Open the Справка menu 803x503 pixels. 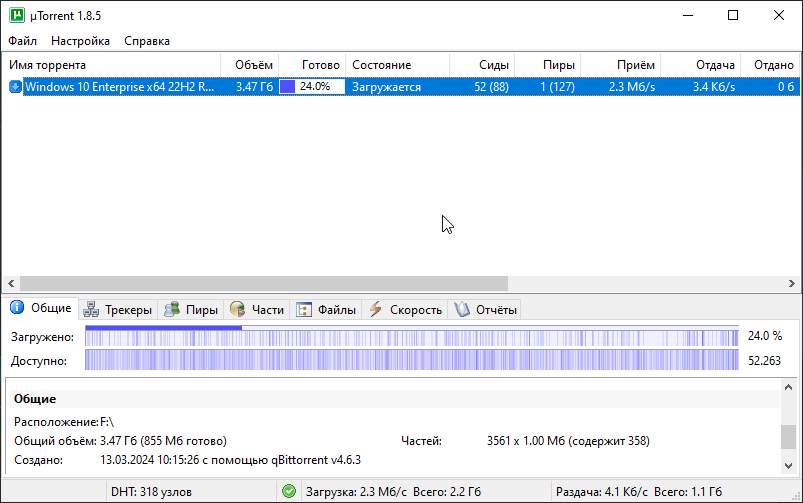147,41
